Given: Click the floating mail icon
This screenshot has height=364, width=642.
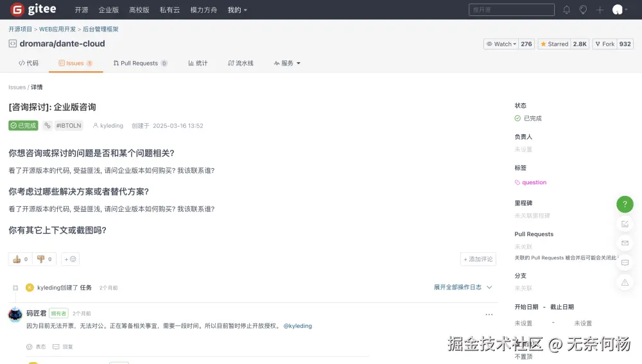Looking at the screenshot, I should tap(625, 243).
